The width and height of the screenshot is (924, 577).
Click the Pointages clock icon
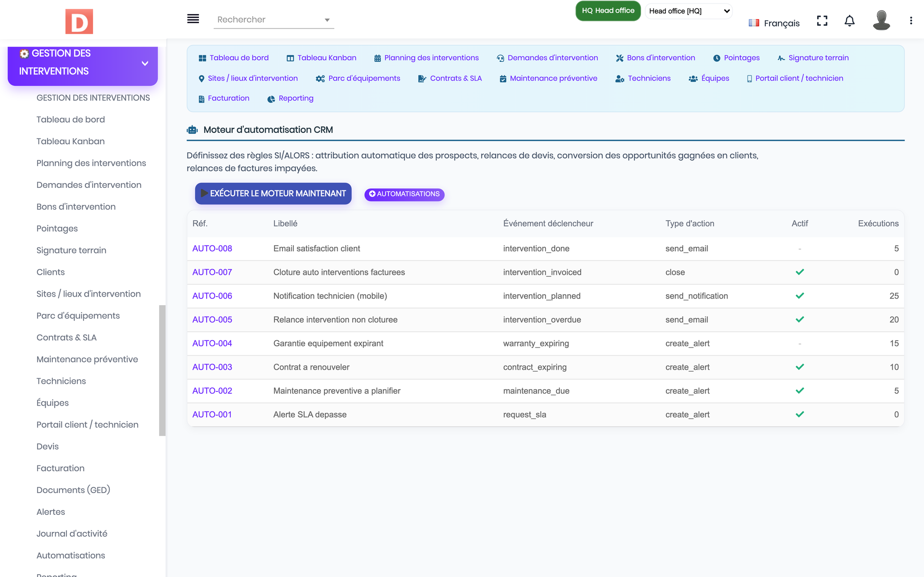pos(717,58)
